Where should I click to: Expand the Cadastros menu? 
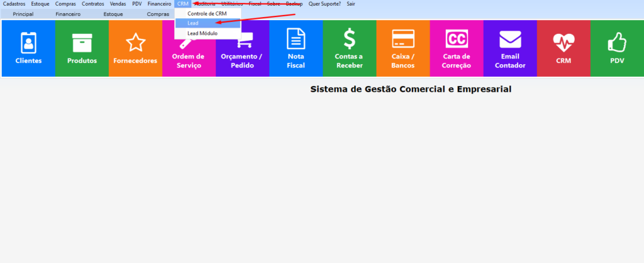click(x=14, y=4)
